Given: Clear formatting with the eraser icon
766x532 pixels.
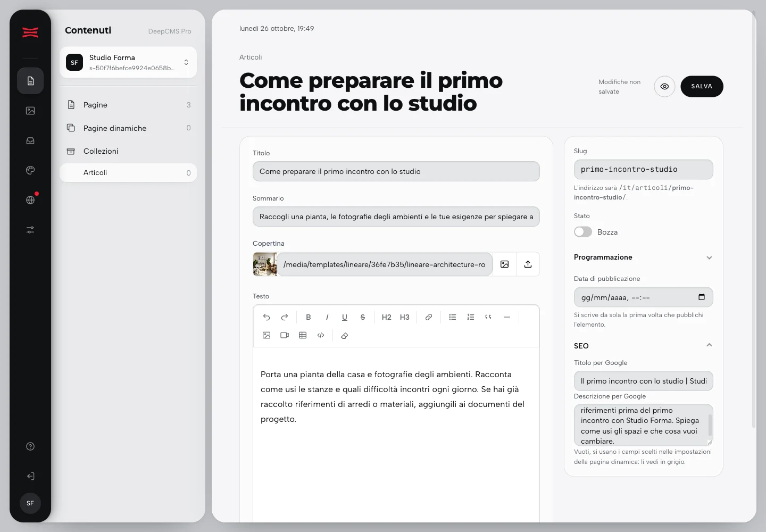Looking at the screenshot, I should [x=345, y=335].
